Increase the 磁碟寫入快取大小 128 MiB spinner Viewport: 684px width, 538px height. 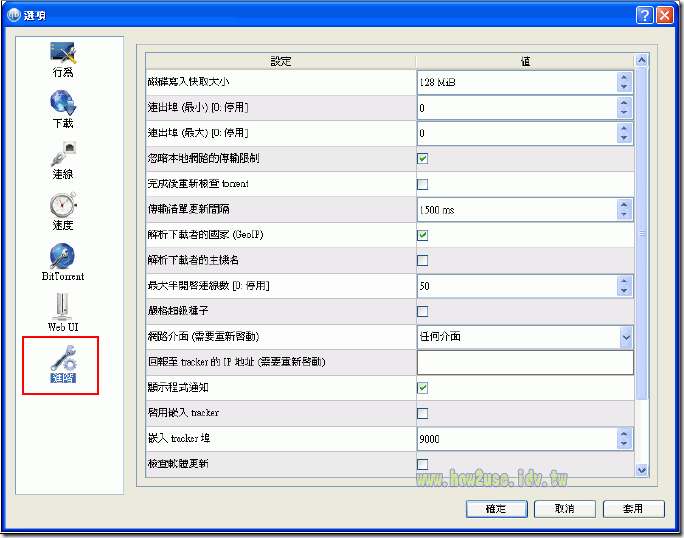(624, 77)
